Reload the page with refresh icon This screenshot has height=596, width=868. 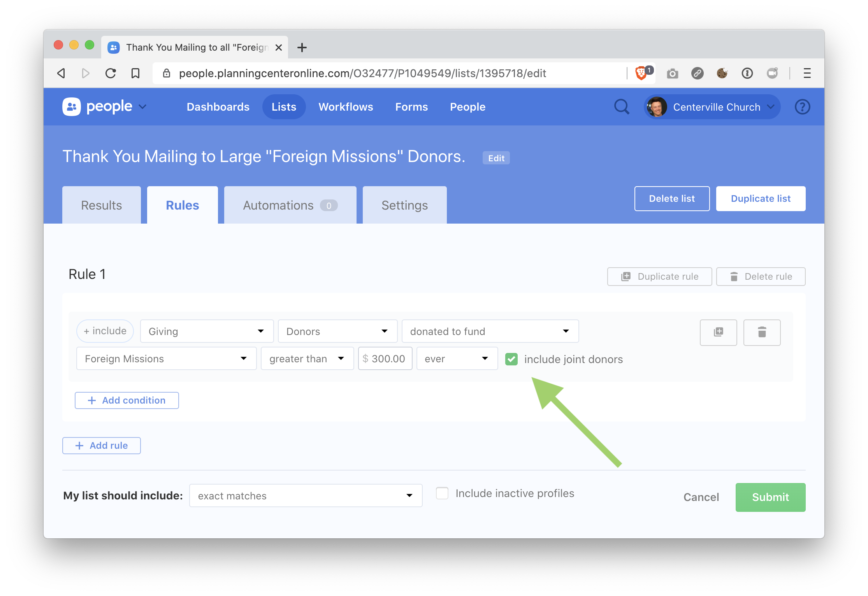111,73
